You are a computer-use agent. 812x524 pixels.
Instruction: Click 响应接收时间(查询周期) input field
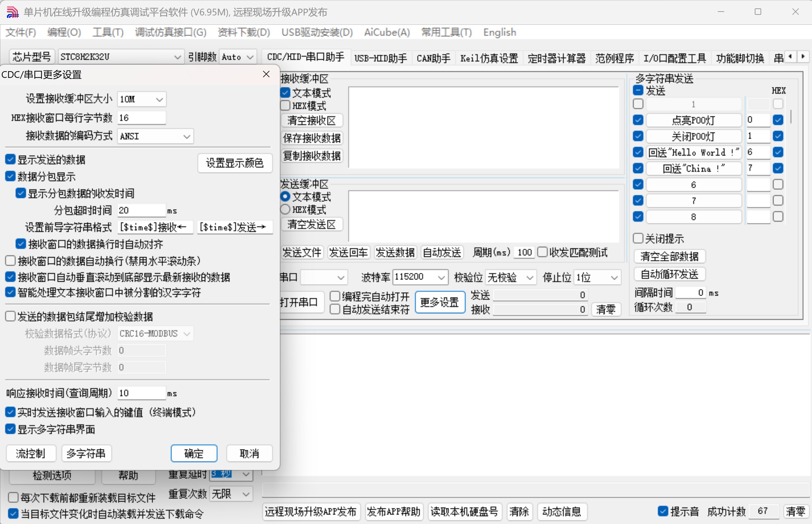tap(141, 393)
